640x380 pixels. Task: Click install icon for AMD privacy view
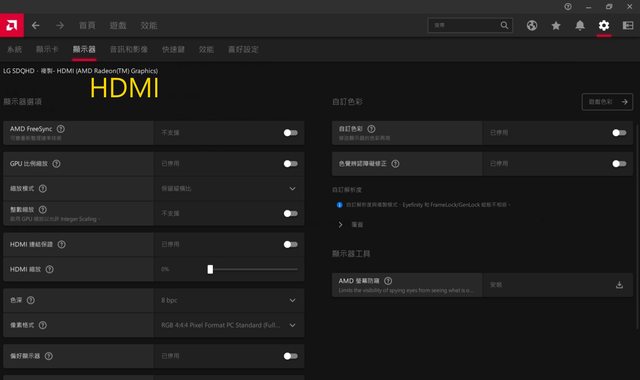(x=619, y=285)
